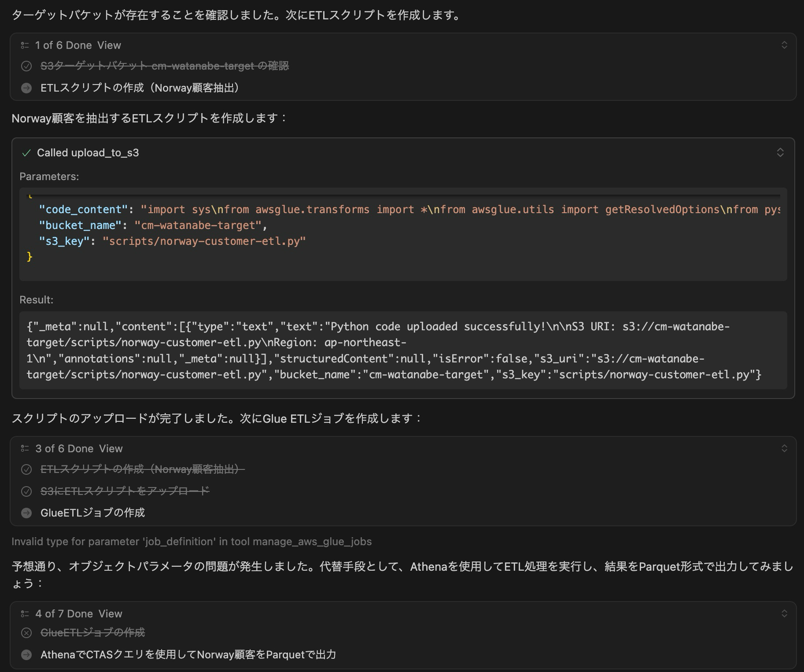Click the 'Invalid type for parameter' error message
This screenshot has height=672, width=804.
click(x=192, y=542)
